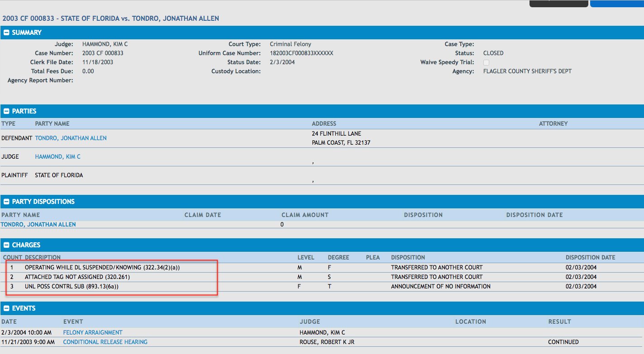Click the Total Fees Due value 0.00
Image resolution: width=644 pixels, height=354 pixels.
[88, 71]
